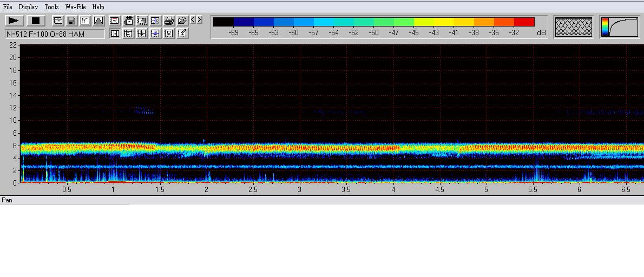
Task: Click the curve settings icon beside the floppy disk
Action: pyautogui.click(x=85, y=21)
